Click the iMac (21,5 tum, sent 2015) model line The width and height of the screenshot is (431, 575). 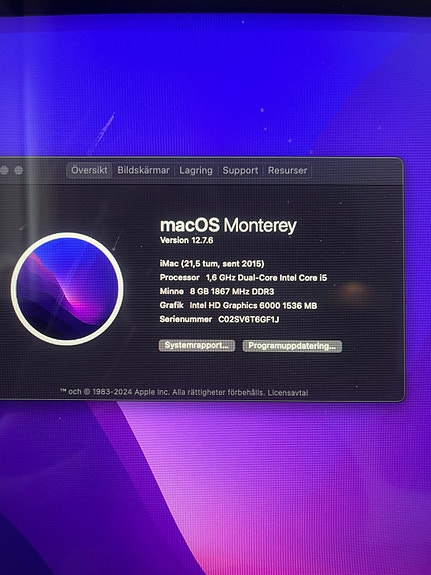click(212, 264)
